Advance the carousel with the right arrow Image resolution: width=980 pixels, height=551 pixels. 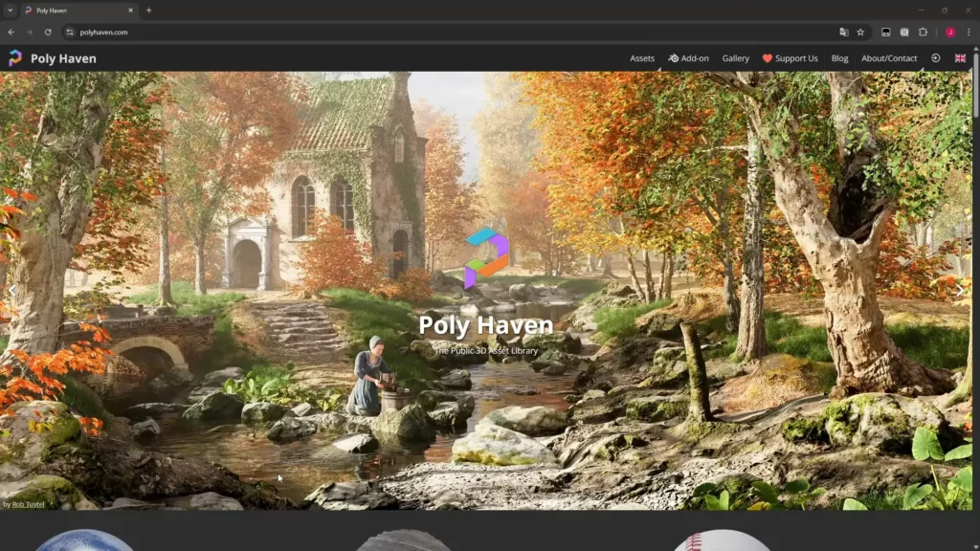pos(960,290)
